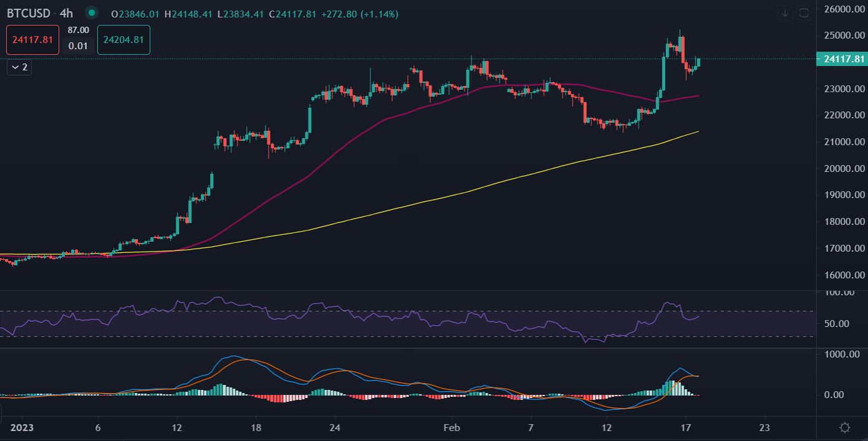Image resolution: width=868 pixels, height=441 pixels.
Task: Click the MACD scale 1000.00 label
Action: pos(842,354)
